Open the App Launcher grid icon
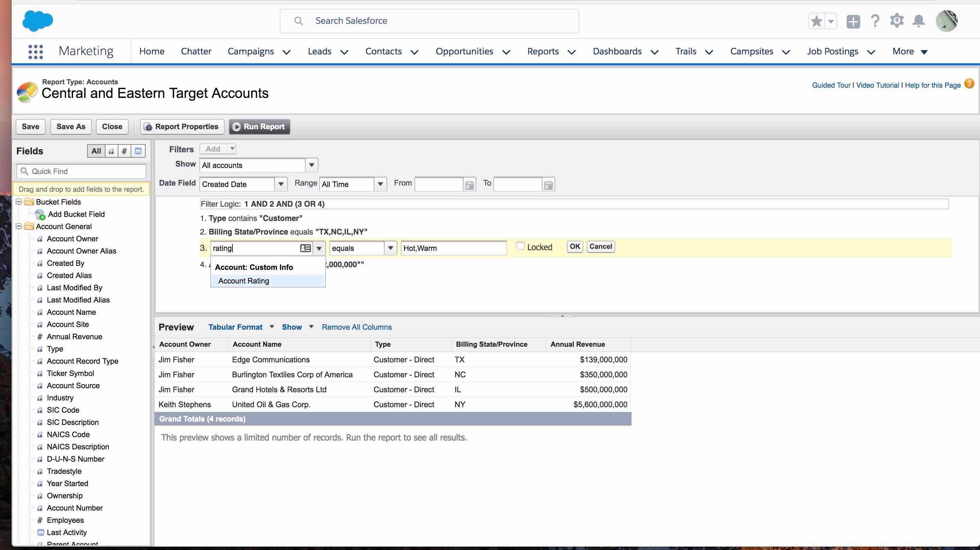Image resolution: width=980 pixels, height=550 pixels. (x=35, y=52)
